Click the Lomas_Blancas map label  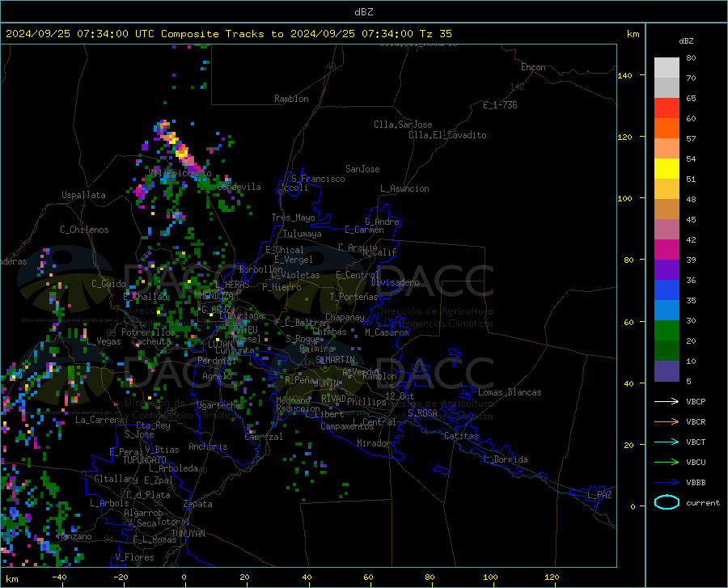510,392
